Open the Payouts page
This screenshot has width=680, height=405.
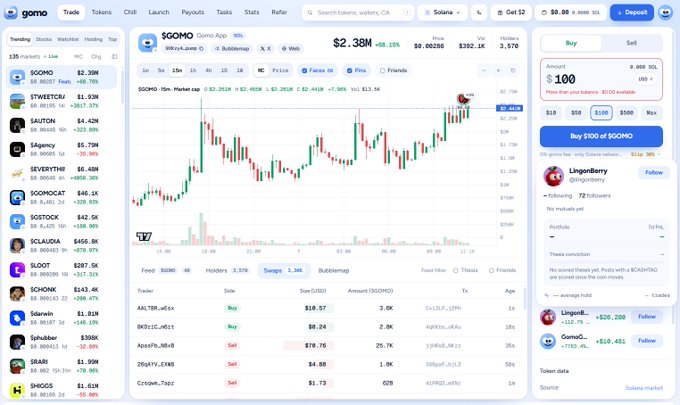tap(193, 12)
